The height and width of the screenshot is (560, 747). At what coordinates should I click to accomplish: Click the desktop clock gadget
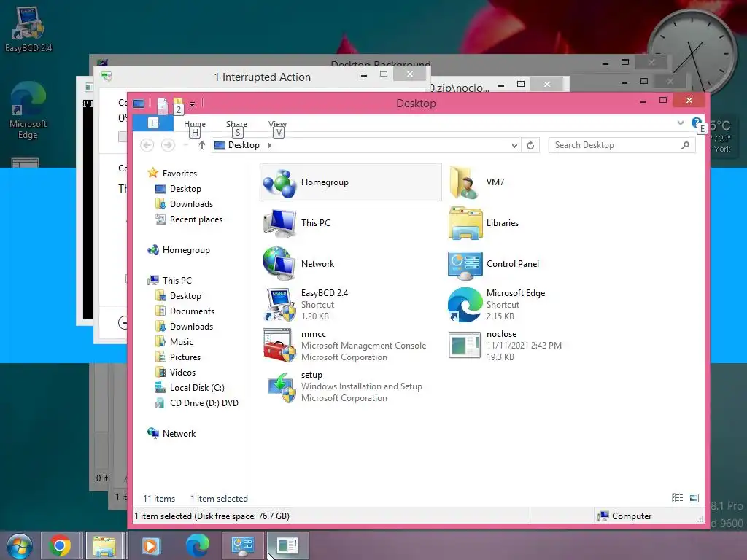(x=692, y=53)
